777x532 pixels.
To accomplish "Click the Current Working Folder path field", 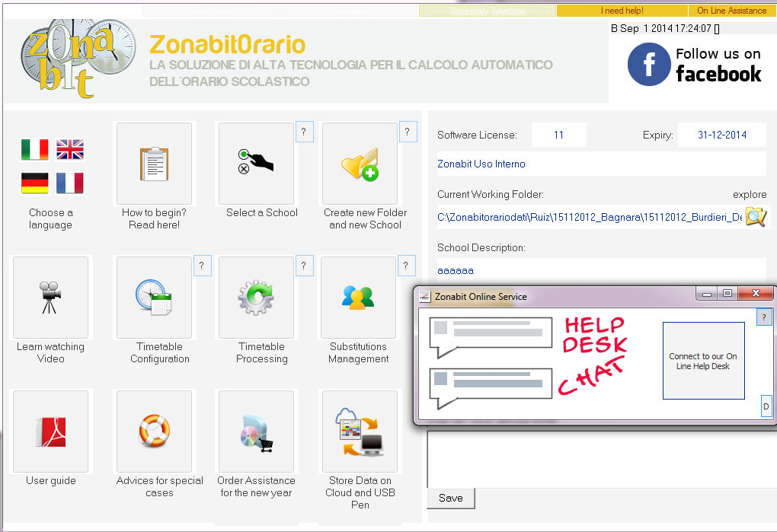I will tap(590, 217).
